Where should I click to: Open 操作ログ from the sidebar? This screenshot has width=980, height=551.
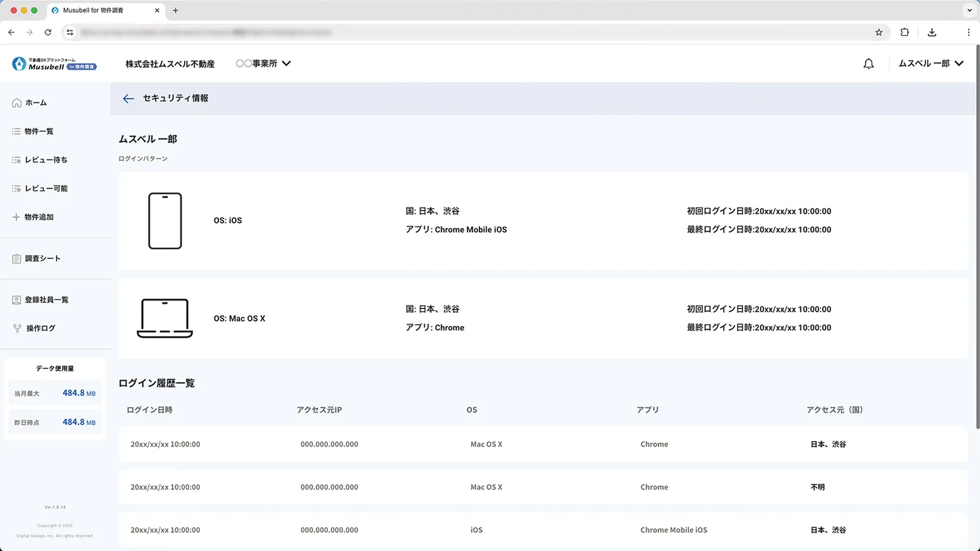[16, 328]
